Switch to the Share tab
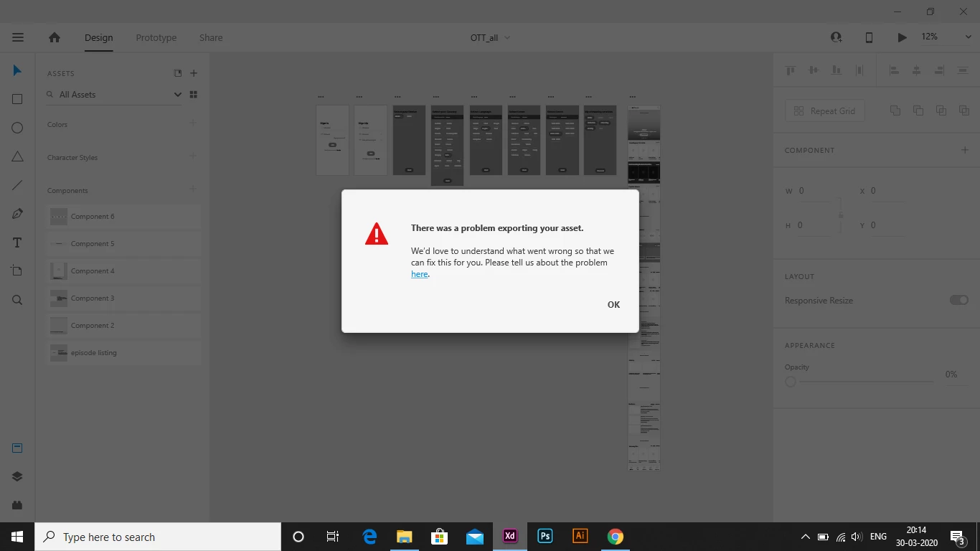The height and width of the screenshot is (551, 980). tap(211, 37)
